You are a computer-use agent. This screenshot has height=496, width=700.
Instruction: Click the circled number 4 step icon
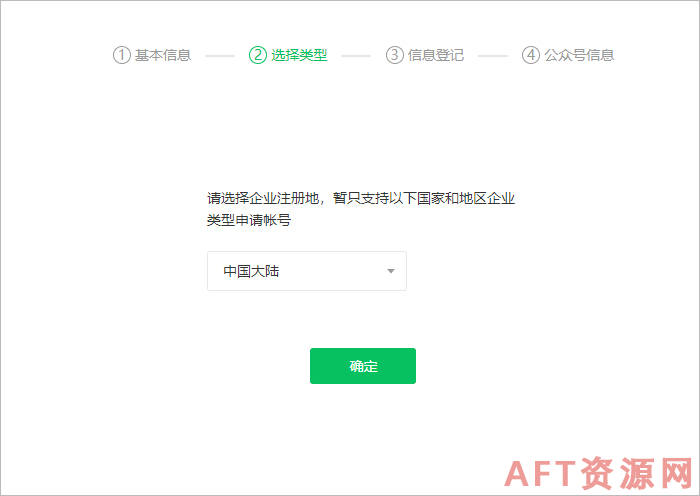coord(531,55)
